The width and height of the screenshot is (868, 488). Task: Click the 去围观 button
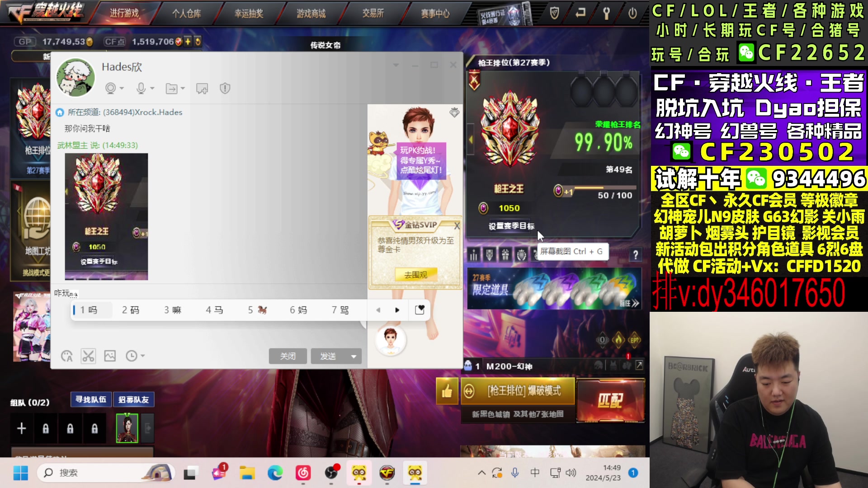point(415,275)
